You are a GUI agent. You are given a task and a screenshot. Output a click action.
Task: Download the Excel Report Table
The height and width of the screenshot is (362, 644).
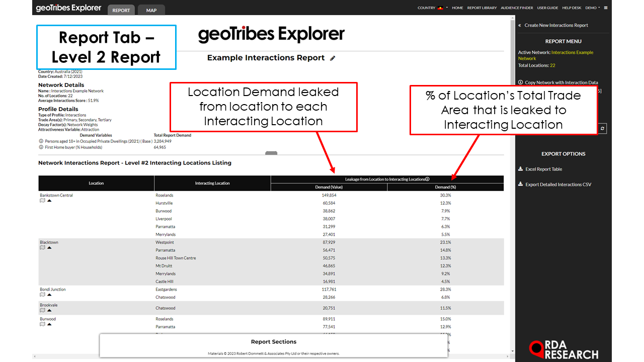click(543, 169)
